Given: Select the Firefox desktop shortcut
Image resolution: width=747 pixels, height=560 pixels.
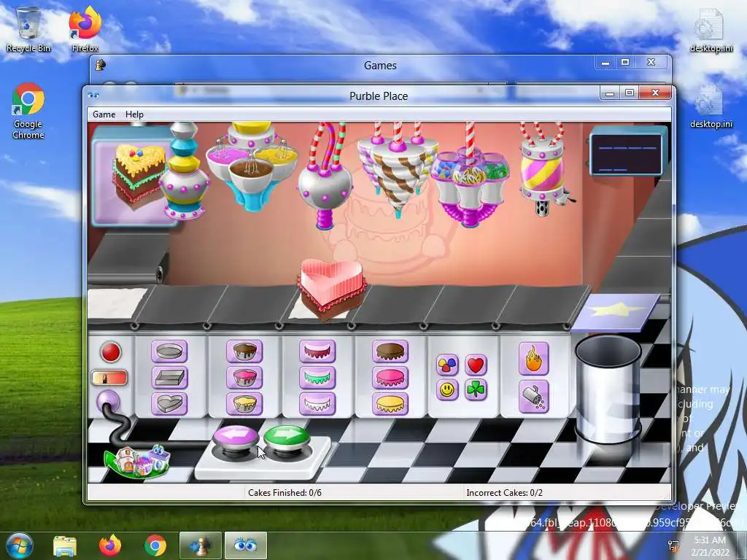Looking at the screenshot, I should coord(85,29).
